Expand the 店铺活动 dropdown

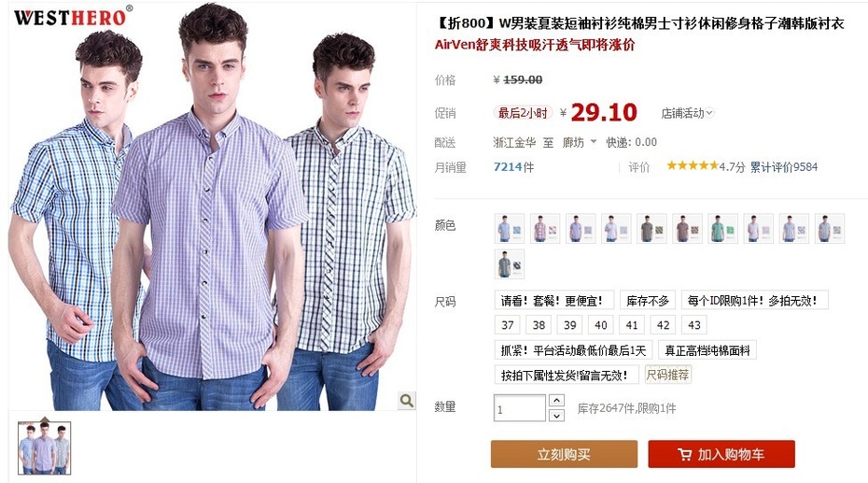(x=688, y=113)
